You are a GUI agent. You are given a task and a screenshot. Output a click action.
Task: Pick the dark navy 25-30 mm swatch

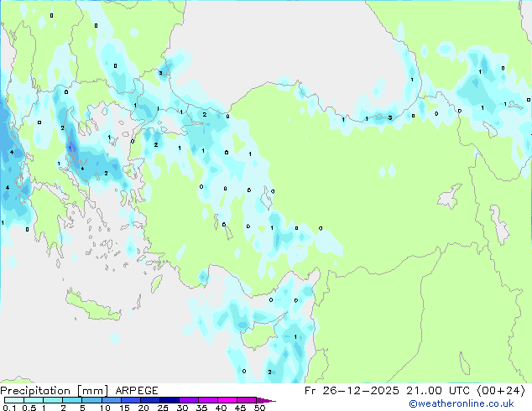pos(170,400)
